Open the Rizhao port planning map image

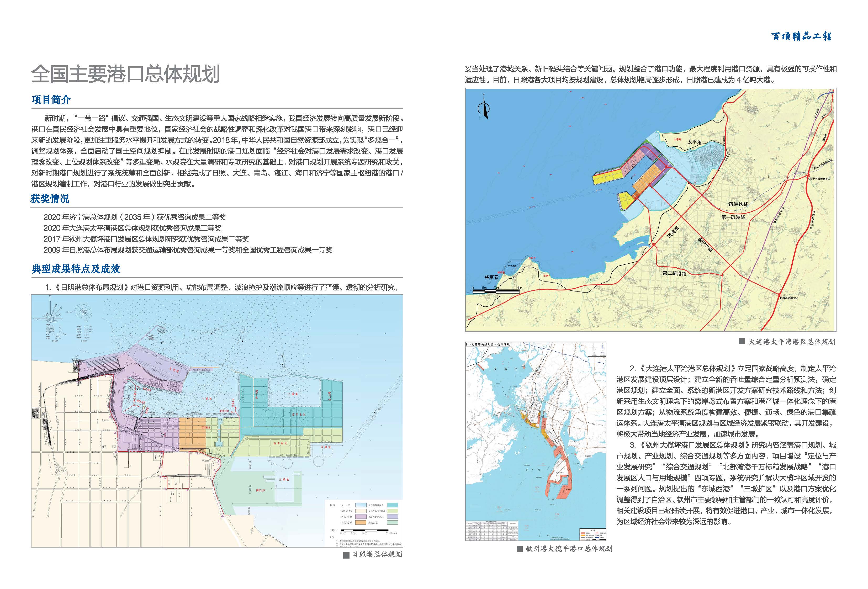217,421
